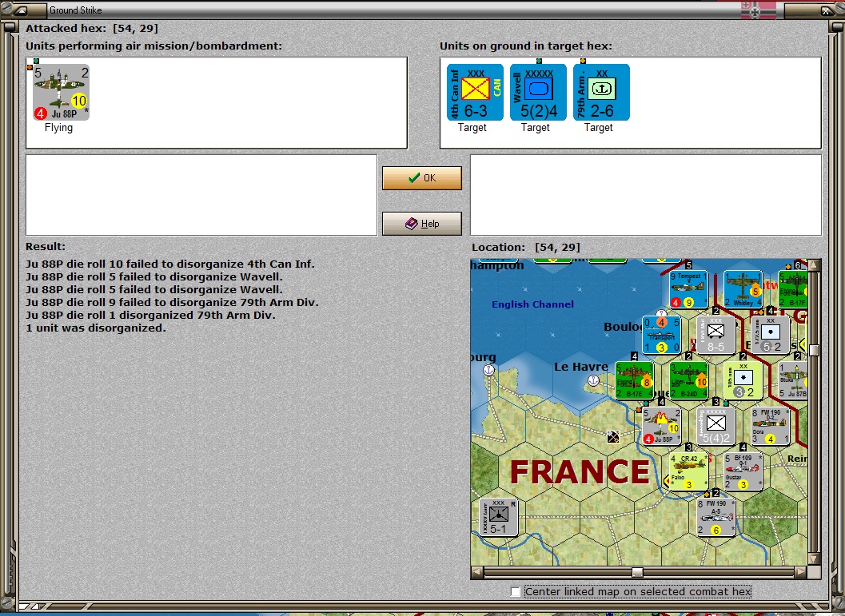Click the FW 190 D-2 Dora counter
The width and height of the screenshot is (845, 616).
pyautogui.click(x=770, y=426)
